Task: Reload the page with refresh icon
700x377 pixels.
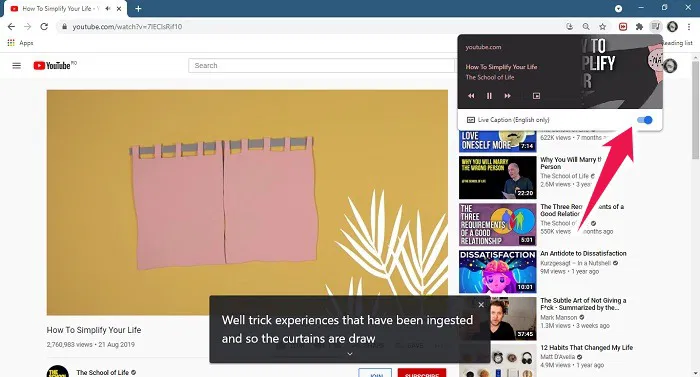Action: [44, 27]
